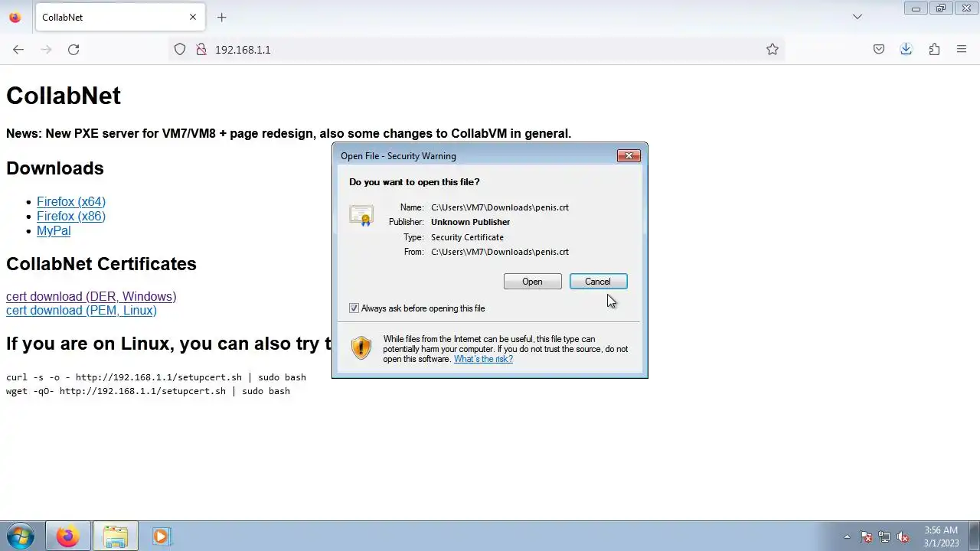This screenshot has height=551, width=980.
Task: Click the Security Certificate type text
Action: [467, 237]
